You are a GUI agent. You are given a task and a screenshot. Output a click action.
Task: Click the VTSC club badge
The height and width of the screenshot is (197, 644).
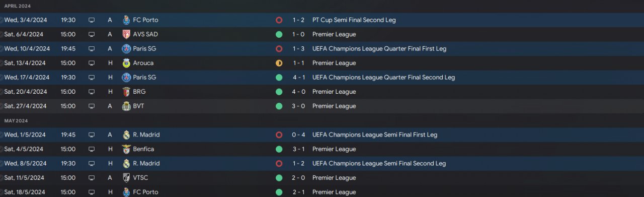126,178
